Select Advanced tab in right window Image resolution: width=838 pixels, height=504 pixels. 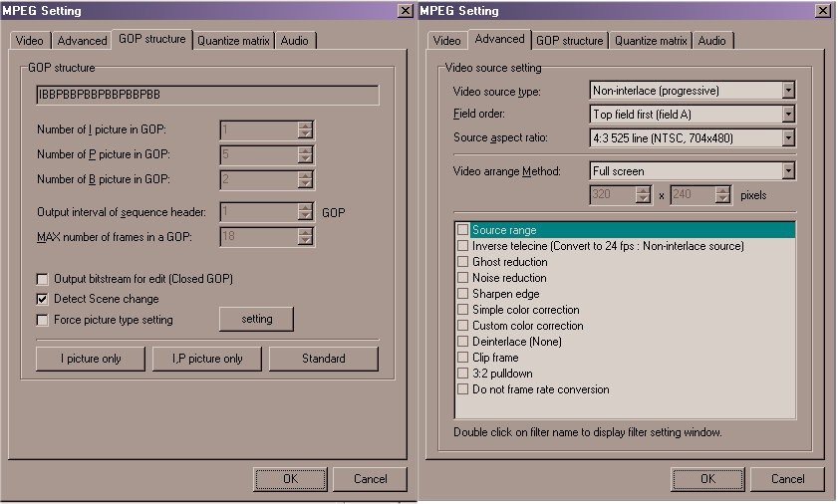[499, 39]
